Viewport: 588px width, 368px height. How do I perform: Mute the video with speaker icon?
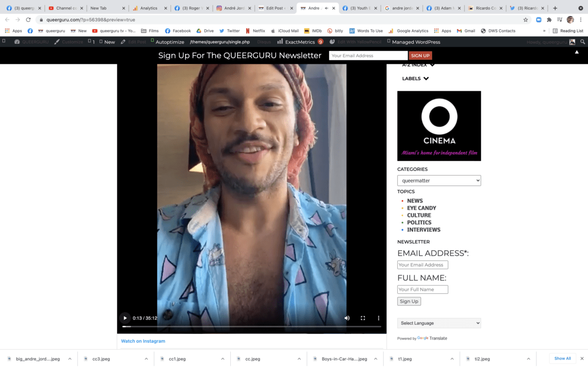(x=347, y=318)
